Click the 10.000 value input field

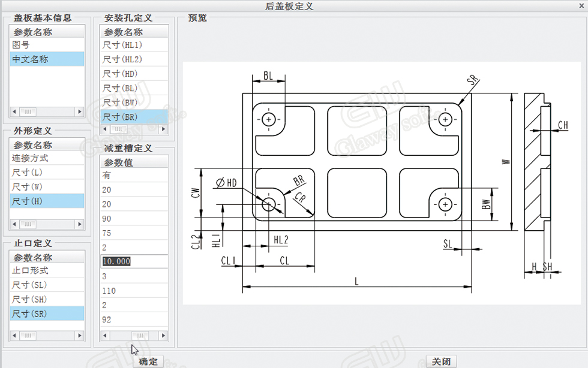point(134,261)
